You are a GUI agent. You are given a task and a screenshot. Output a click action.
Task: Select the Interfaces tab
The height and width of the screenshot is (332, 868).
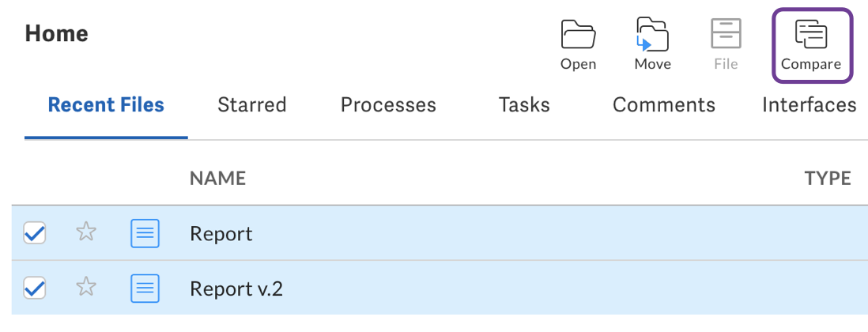[809, 105]
